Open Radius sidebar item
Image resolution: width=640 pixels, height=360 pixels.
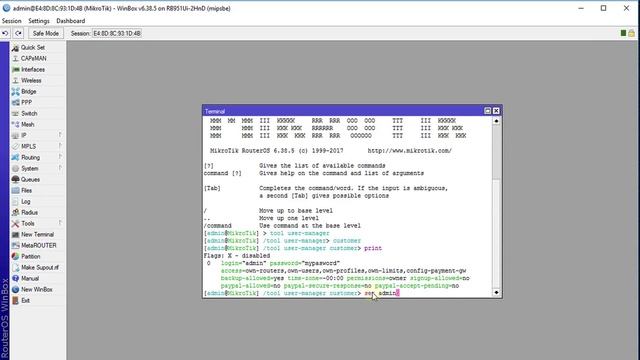pyautogui.click(x=38, y=213)
